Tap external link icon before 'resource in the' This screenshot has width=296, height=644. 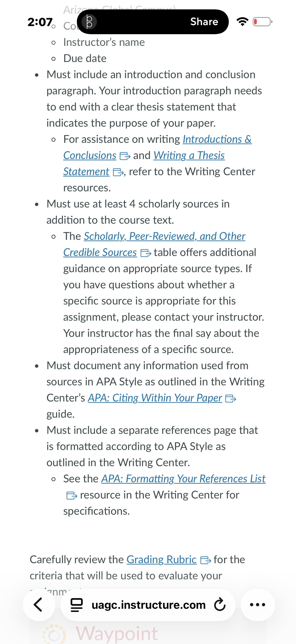(x=72, y=496)
